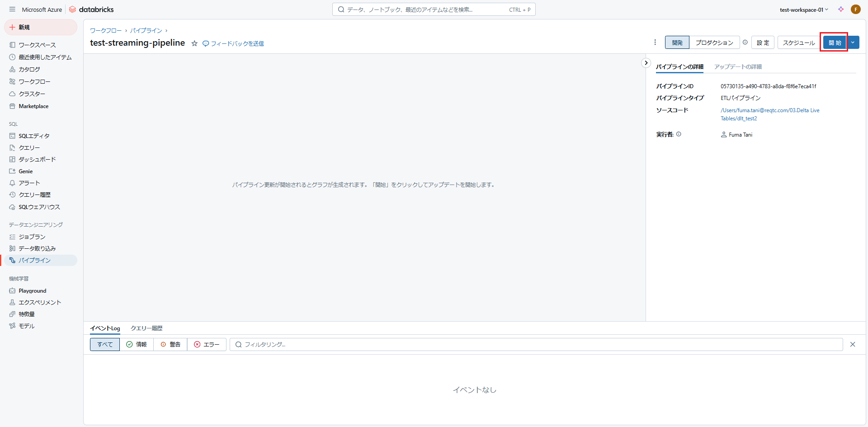Open アラート in the sidebar
Viewport: 868px width, 427px height.
click(x=41, y=183)
